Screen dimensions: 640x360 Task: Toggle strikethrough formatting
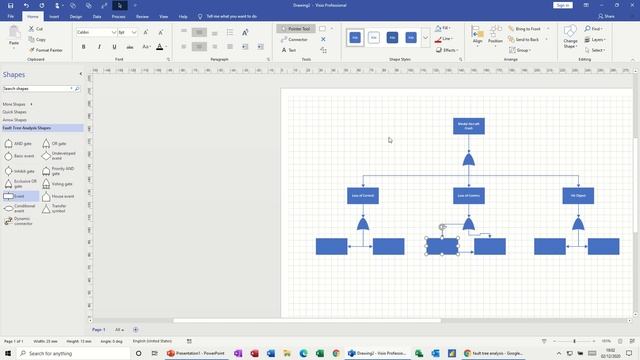(x=130, y=47)
